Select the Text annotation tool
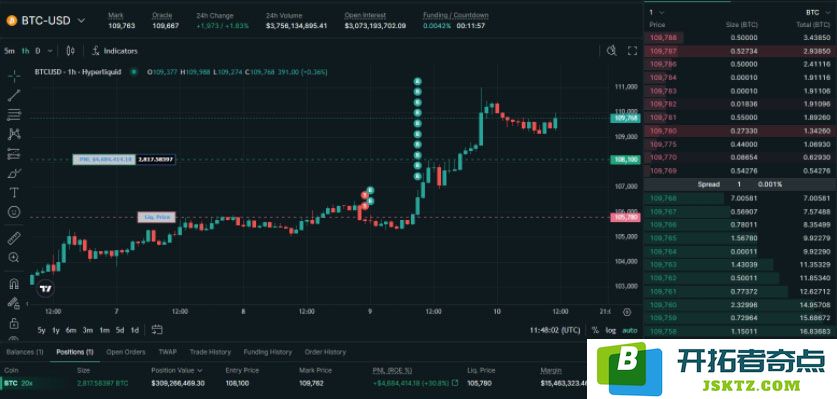The width and height of the screenshot is (837, 399). pos(14,192)
